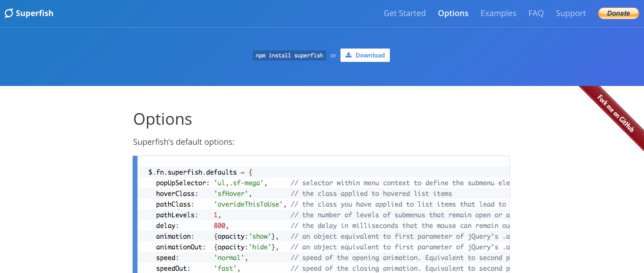Image resolution: width=644 pixels, height=273 pixels.
Task: Click the npm install superfish command
Action: (x=289, y=55)
